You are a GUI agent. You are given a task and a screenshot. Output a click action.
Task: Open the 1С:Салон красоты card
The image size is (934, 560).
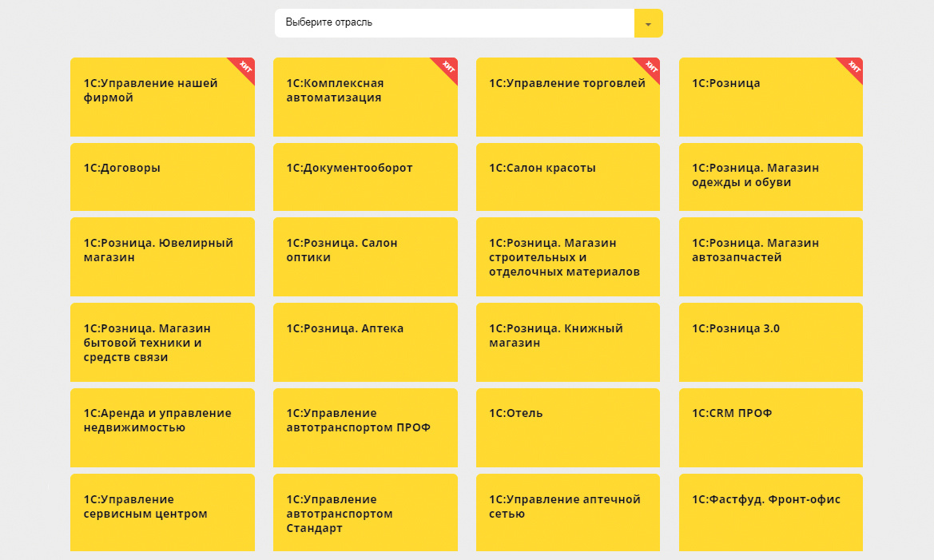pyautogui.click(x=567, y=177)
